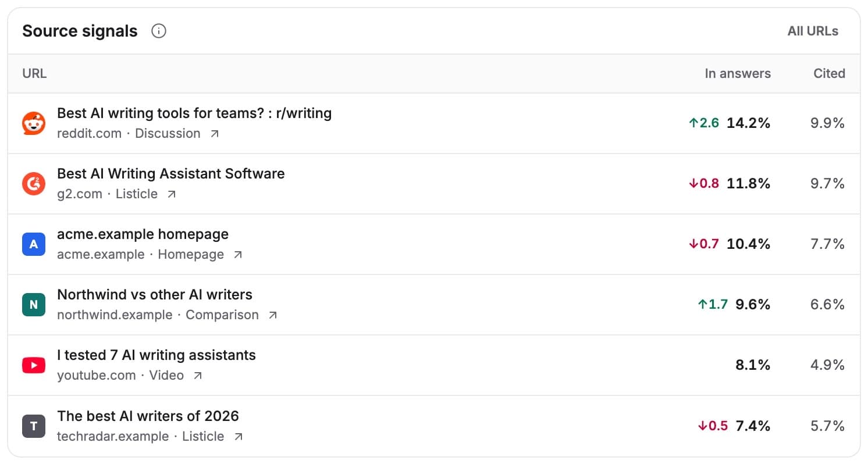
Task: Click the red YouTube play icon
Action: (34, 365)
